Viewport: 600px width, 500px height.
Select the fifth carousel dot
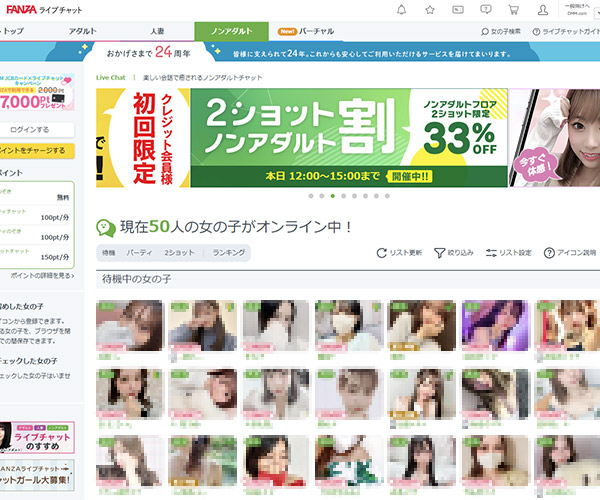click(x=354, y=196)
